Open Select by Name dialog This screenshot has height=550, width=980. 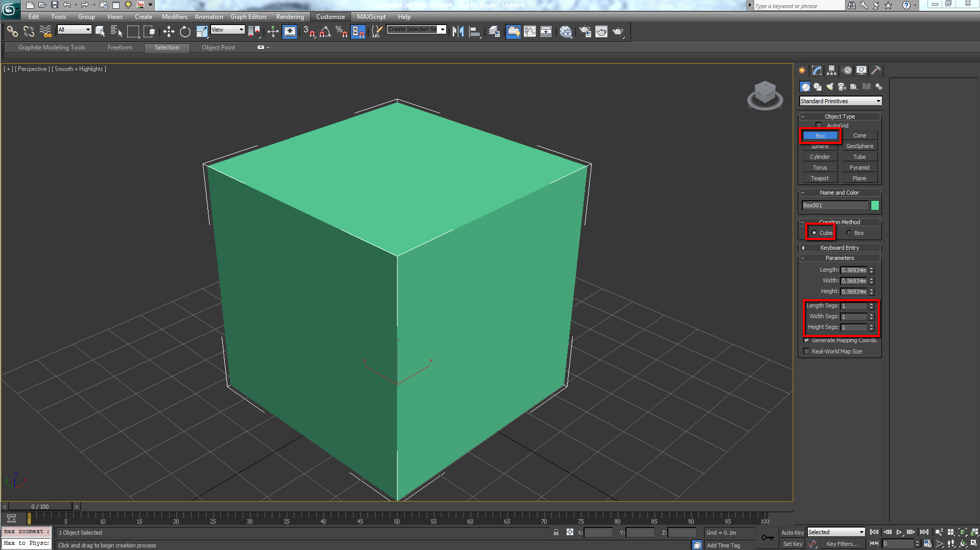pyautogui.click(x=116, y=31)
